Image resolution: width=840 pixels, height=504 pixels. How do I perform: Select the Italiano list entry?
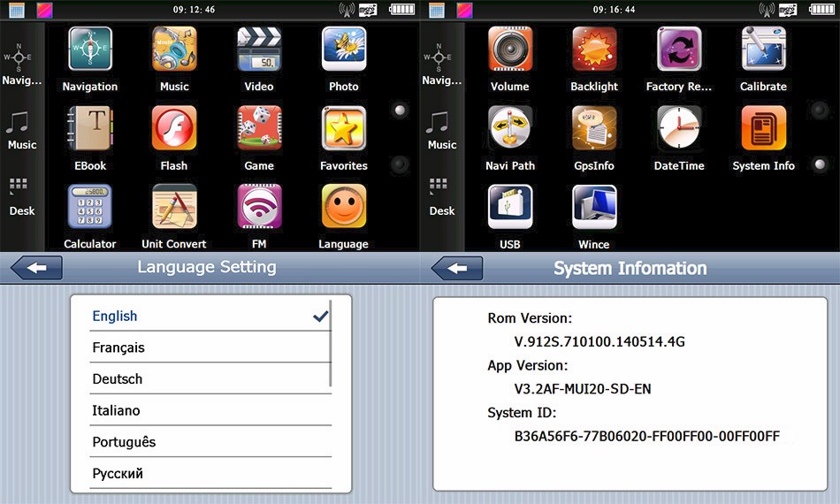[209, 411]
